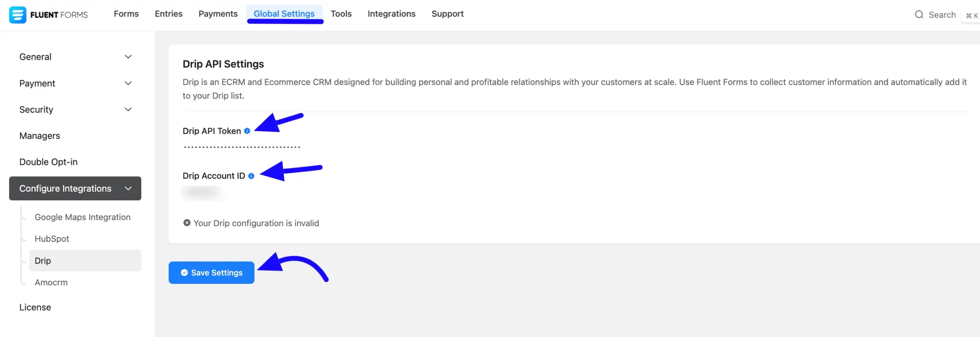Click the Save Settings button
980x337 pixels.
[x=212, y=273]
